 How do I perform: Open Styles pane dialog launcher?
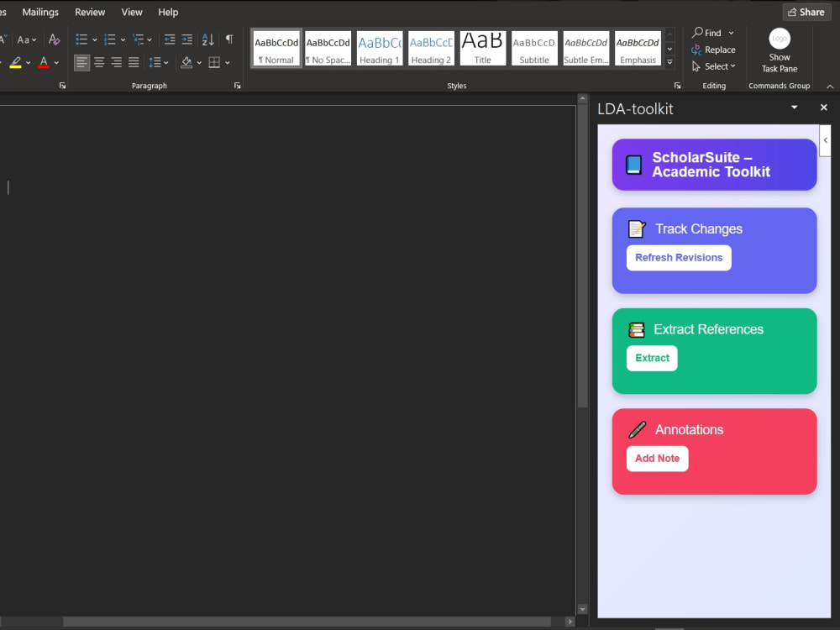coord(677,86)
